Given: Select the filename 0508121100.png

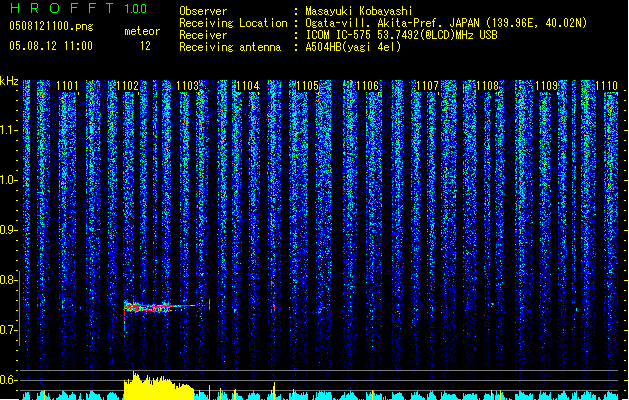Looking at the screenshot, I should point(51,26).
